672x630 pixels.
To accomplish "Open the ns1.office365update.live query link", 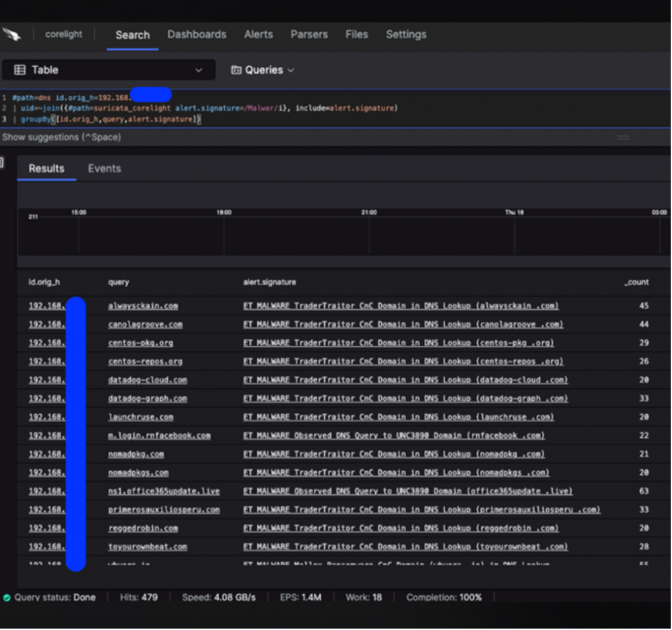I will pos(163,491).
